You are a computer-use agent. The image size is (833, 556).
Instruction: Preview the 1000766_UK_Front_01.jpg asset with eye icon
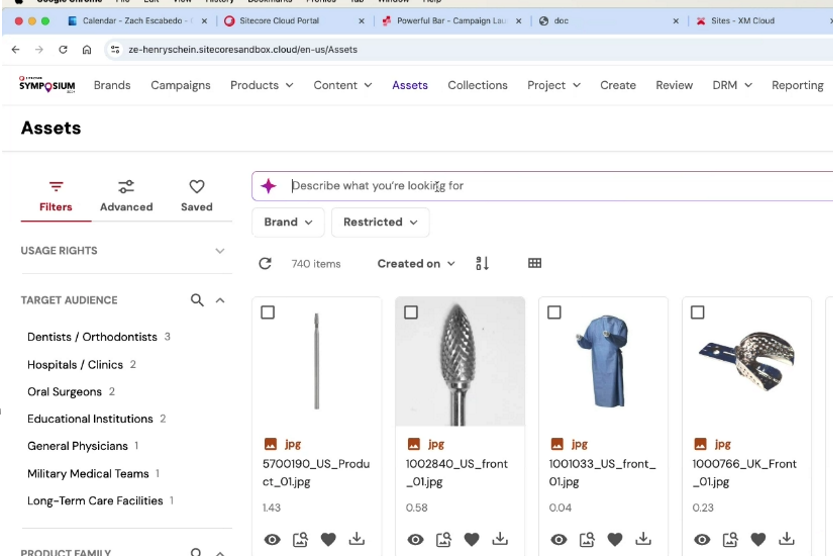pos(702,540)
